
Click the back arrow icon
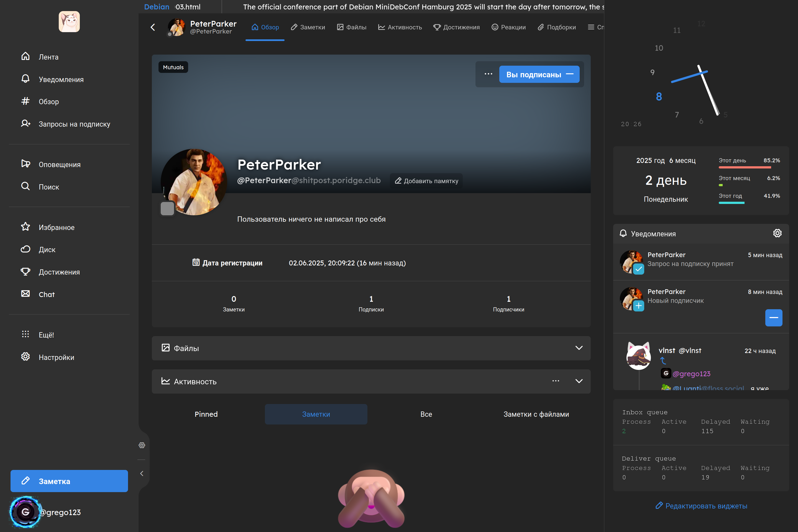coord(153,27)
